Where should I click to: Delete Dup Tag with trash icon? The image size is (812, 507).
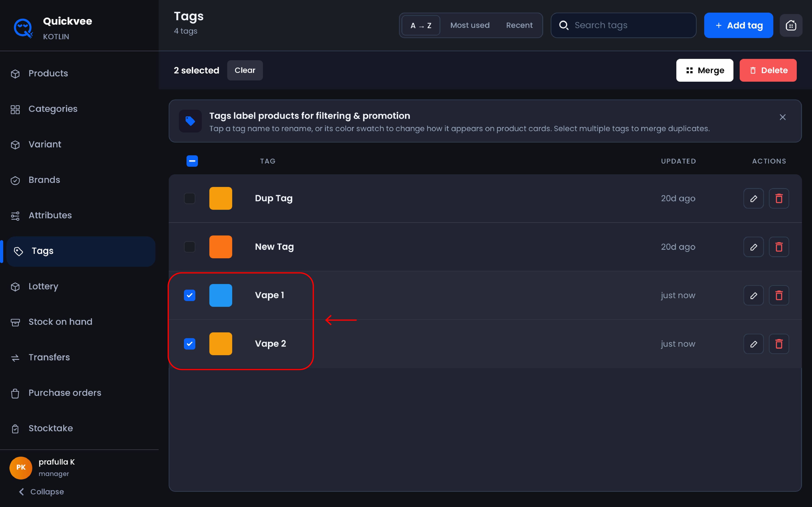[779, 199]
